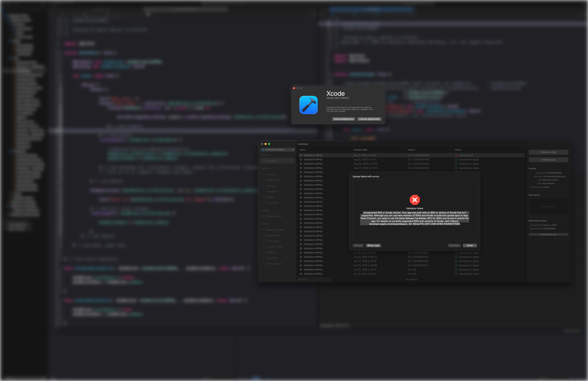The width and height of the screenshot is (588, 381).
Task: Click the Distribute App button
Action: coord(548,152)
